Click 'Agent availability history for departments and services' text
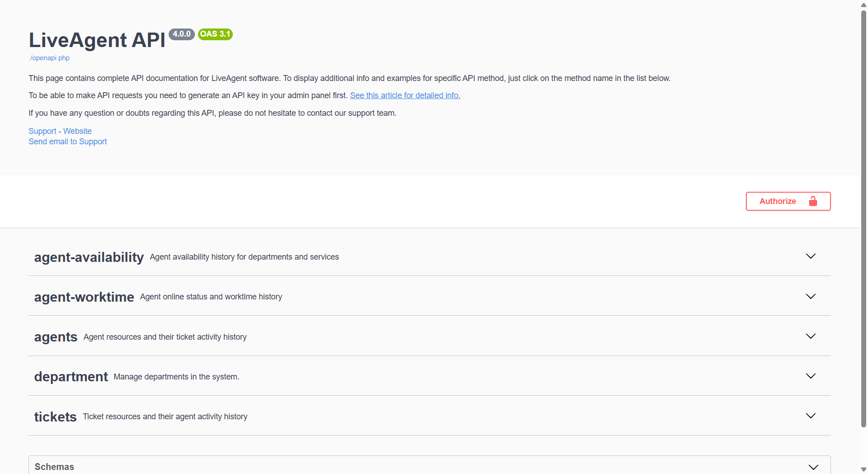The width and height of the screenshot is (868, 474). pos(244,257)
